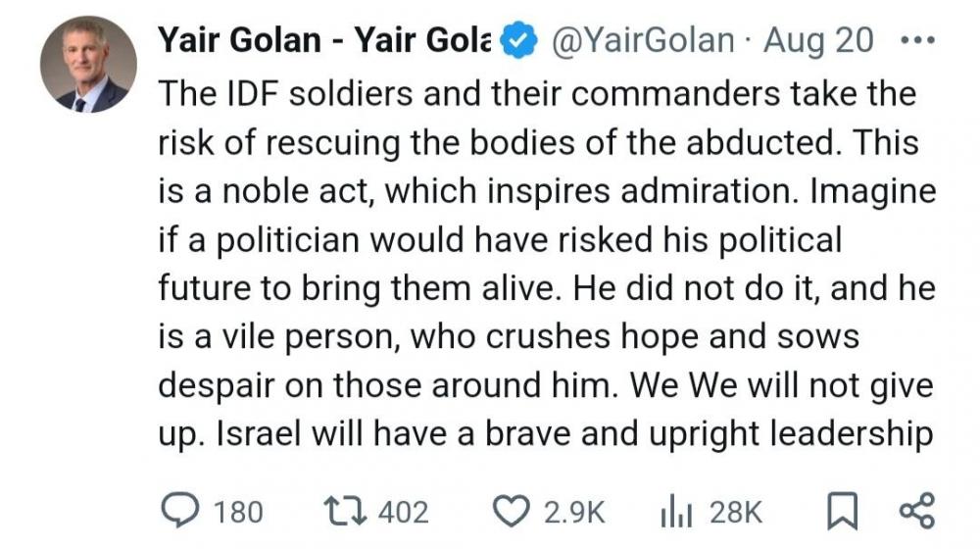Viewport: 980px width, 549px height.
Task: Bookmark this tweet
Action: (x=841, y=510)
